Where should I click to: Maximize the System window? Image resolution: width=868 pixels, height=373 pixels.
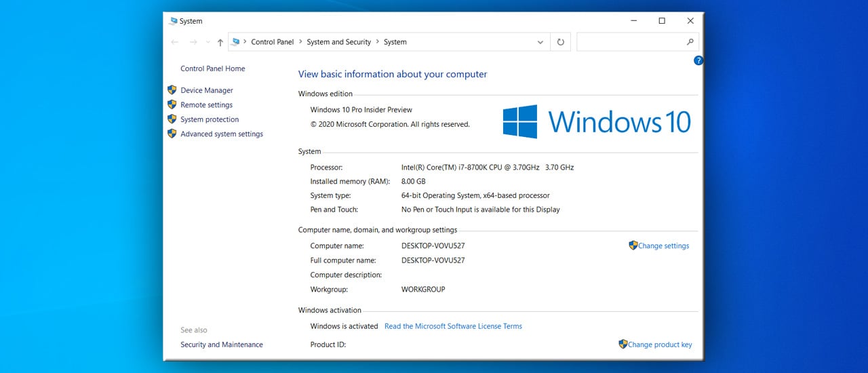662,21
